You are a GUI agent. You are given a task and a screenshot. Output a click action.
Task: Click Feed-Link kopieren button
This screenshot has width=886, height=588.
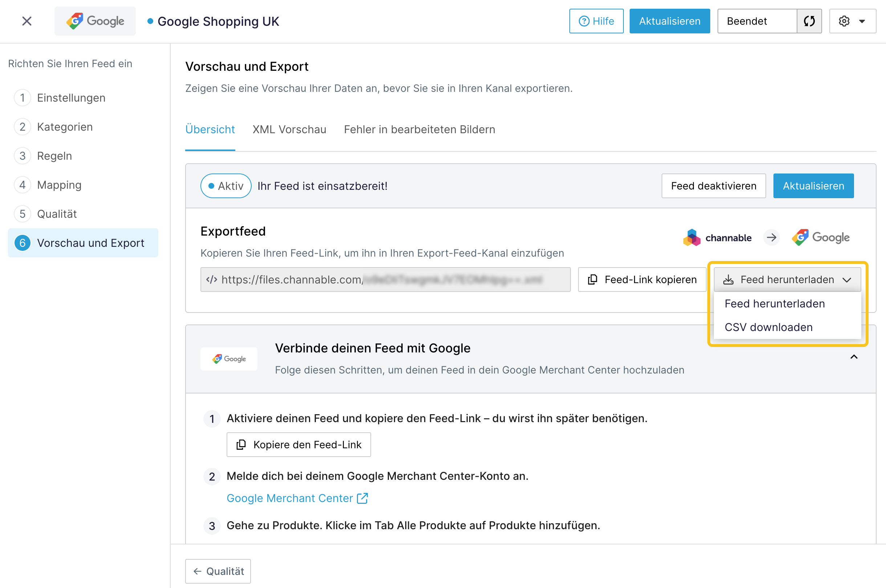click(x=642, y=279)
